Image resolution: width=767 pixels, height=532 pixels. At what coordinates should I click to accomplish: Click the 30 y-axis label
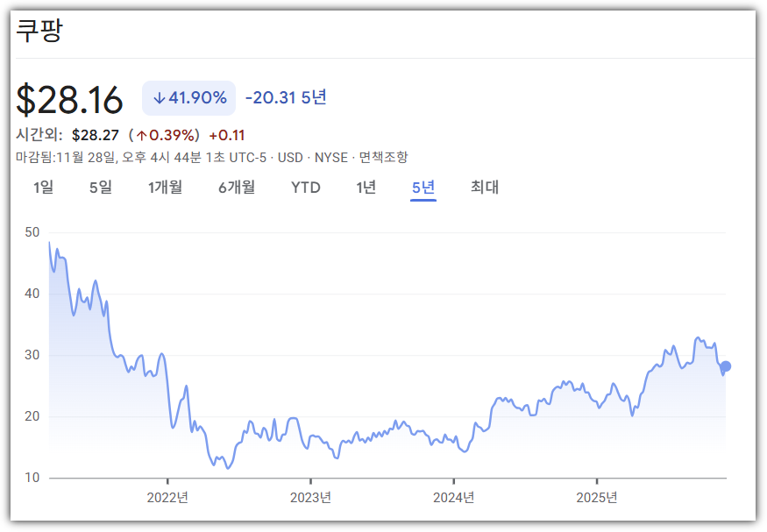pyautogui.click(x=32, y=355)
